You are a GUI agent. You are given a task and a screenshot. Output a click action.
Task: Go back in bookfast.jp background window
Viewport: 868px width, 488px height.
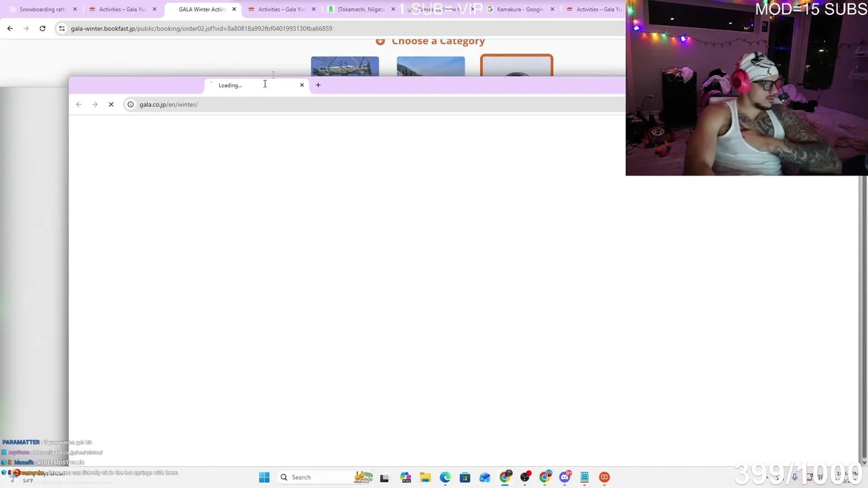pyautogui.click(x=10, y=28)
